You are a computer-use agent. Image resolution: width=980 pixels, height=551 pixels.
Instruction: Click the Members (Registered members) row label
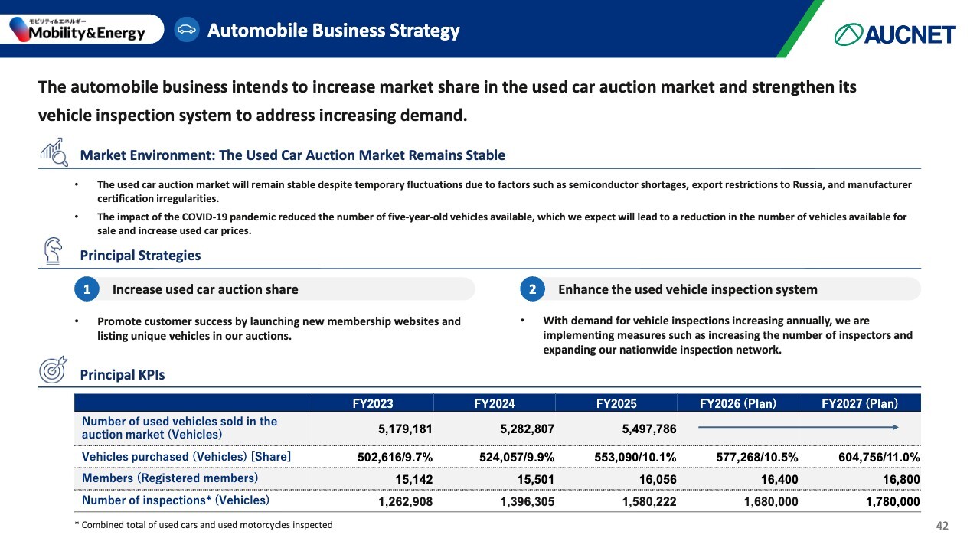pos(170,478)
